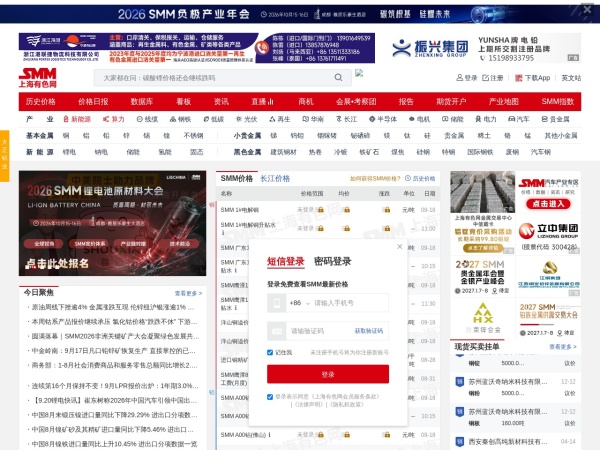Select the SMM价格 tab
600x450 pixels.
[237, 178]
